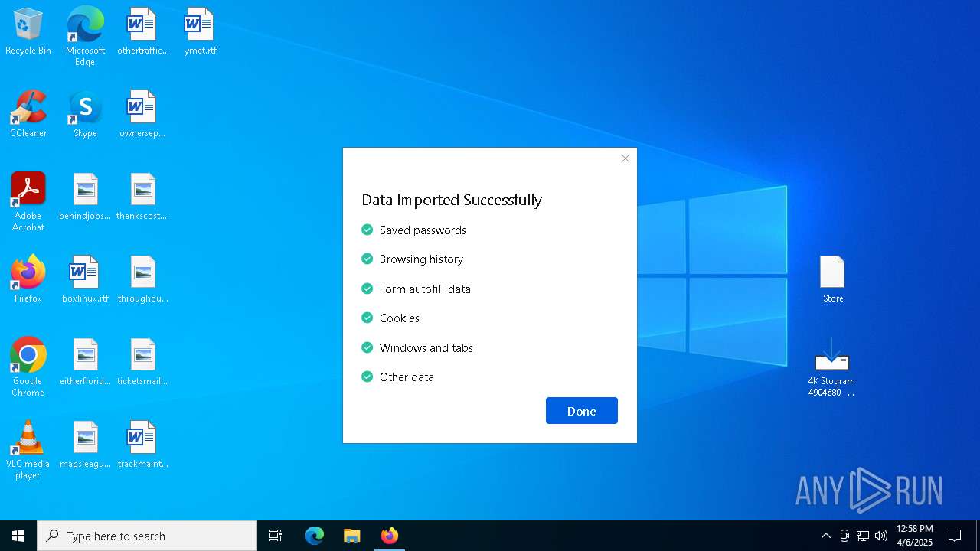The height and width of the screenshot is (551, 980).
Task: Close the Data Imported Successfully dialog
Action: pos(626,158)
